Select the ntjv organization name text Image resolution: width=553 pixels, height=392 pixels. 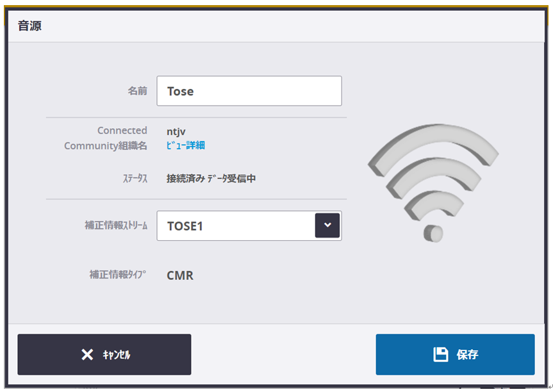(176, 131)
